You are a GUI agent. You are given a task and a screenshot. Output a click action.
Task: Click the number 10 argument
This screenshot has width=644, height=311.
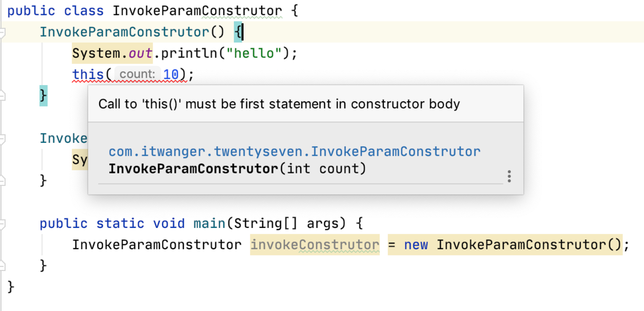pos(171,75)
